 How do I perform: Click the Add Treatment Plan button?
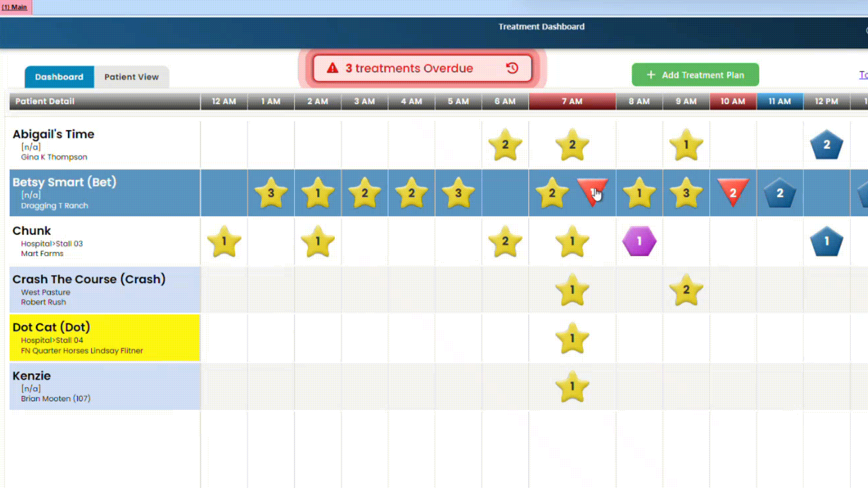(x=695, y=75)
